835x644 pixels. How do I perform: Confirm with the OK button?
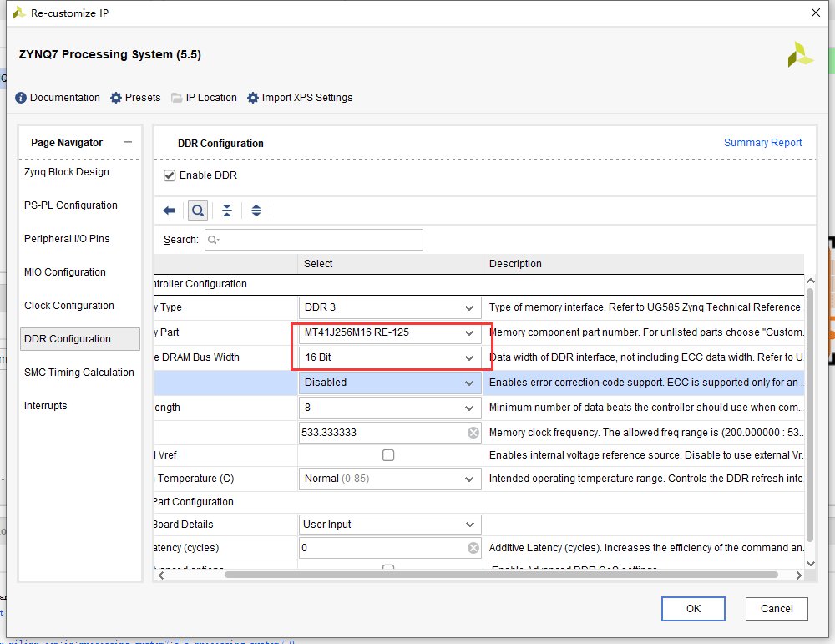coord(693,609)
